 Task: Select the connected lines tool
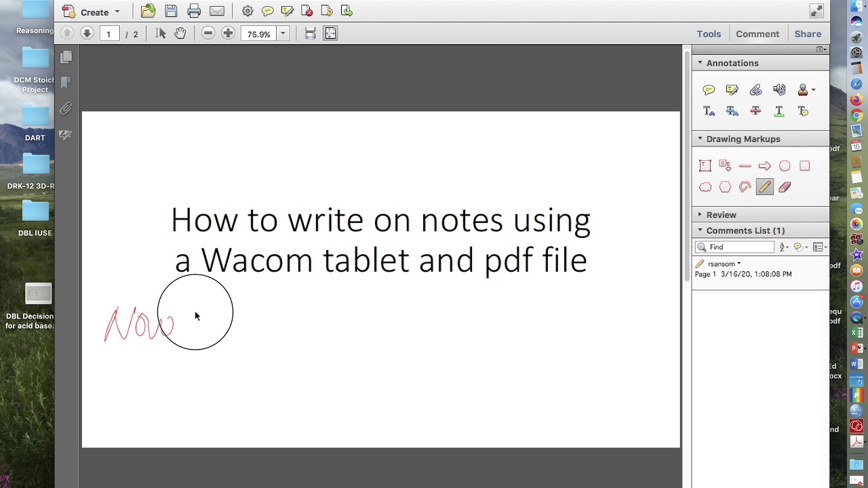coord(745,187)
